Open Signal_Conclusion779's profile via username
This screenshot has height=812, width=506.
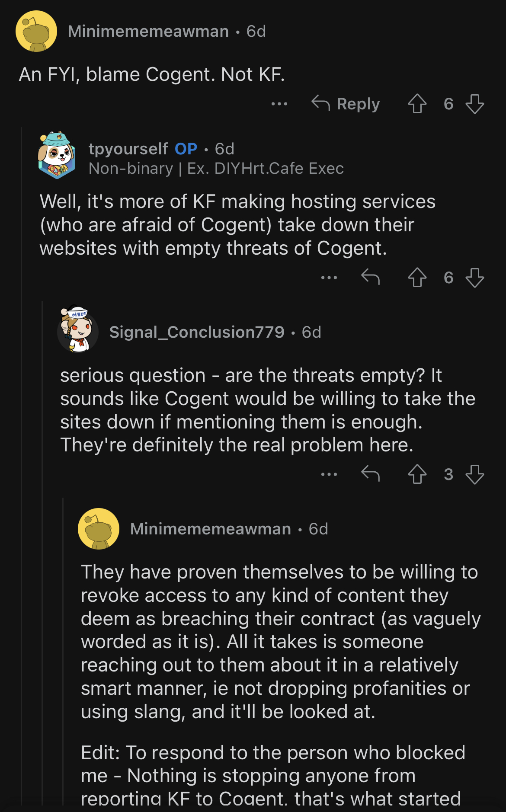click(197, 332)
